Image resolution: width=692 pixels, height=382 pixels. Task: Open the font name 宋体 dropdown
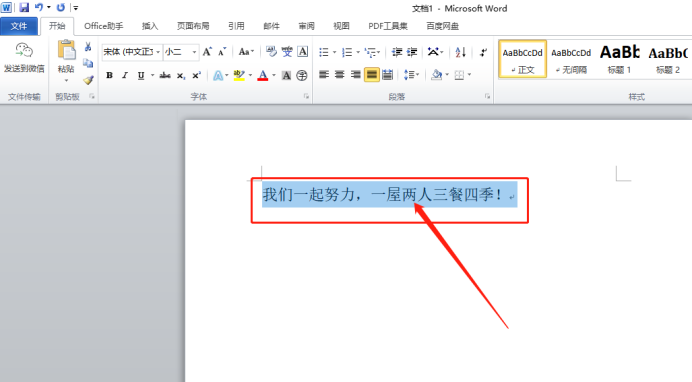pos(158,52)
